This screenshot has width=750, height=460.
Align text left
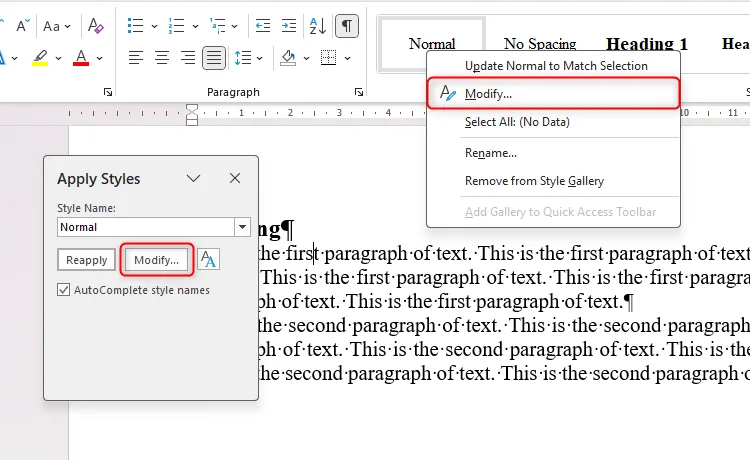(136, 58)
